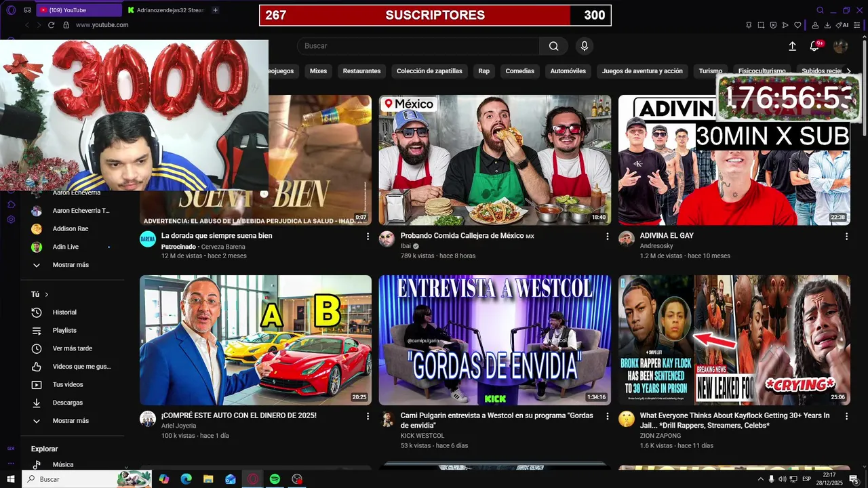
Task: Open OBS Studio from taskbar
Action: point(297,479)
